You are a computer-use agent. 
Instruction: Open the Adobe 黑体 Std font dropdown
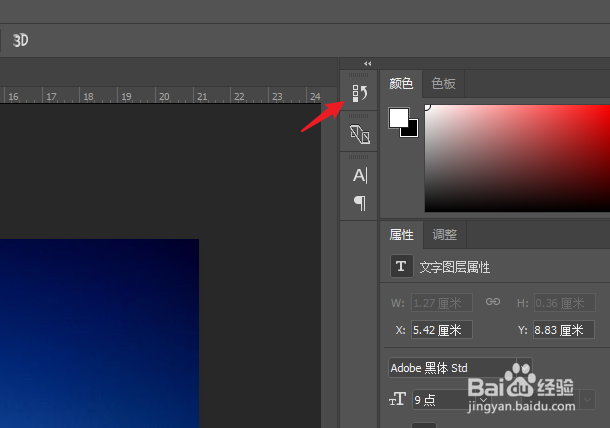point(460,368)
